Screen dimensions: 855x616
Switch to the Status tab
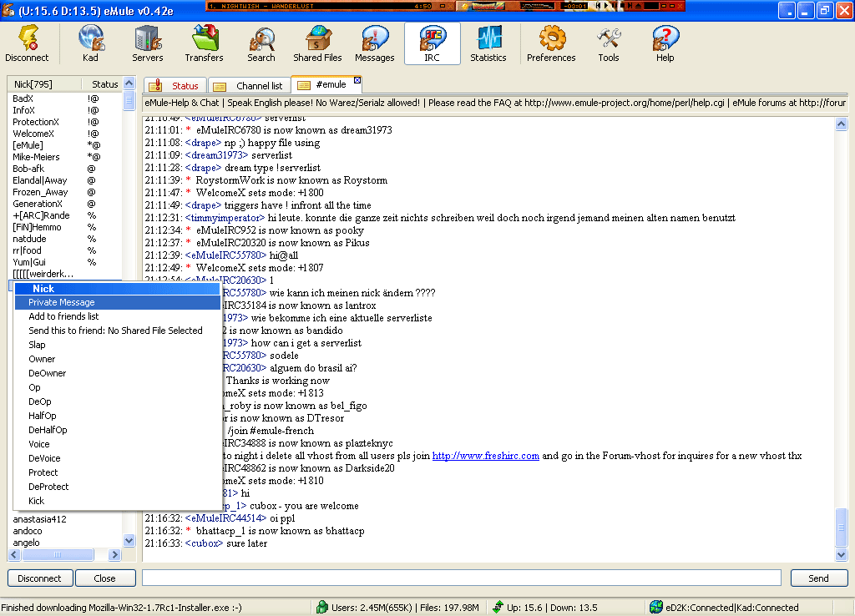(x=175, y=86)
